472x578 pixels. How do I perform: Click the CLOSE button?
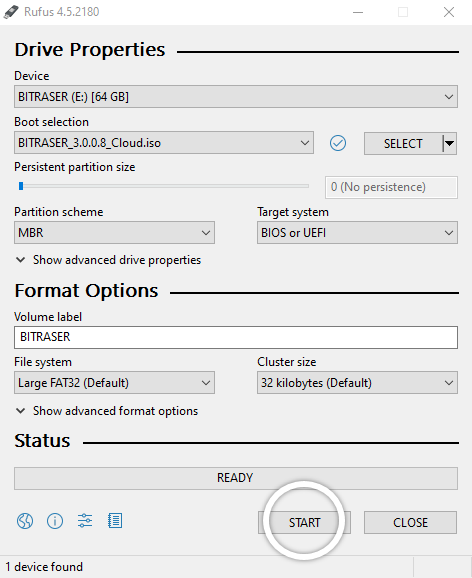tap(410, 522)
